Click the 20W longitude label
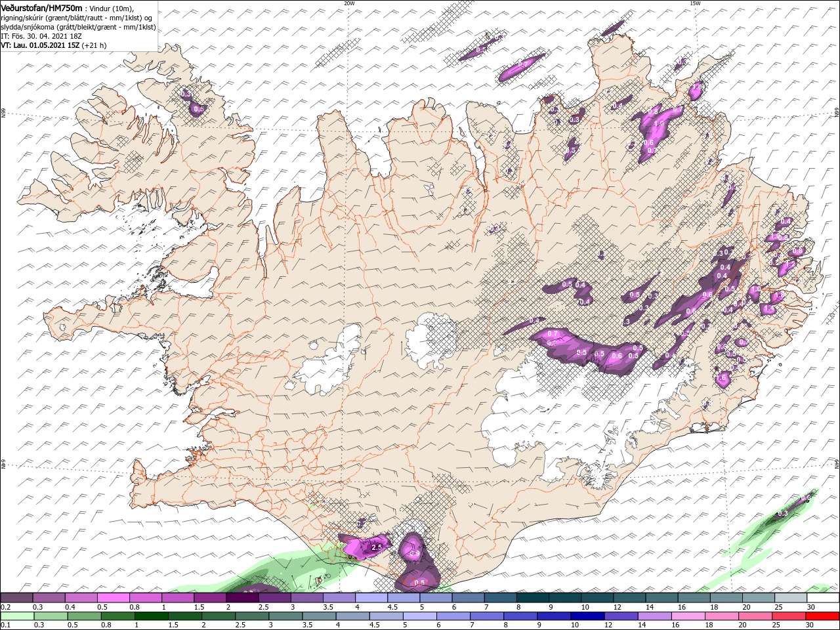 pyautogui.click(x=349, y=3)
